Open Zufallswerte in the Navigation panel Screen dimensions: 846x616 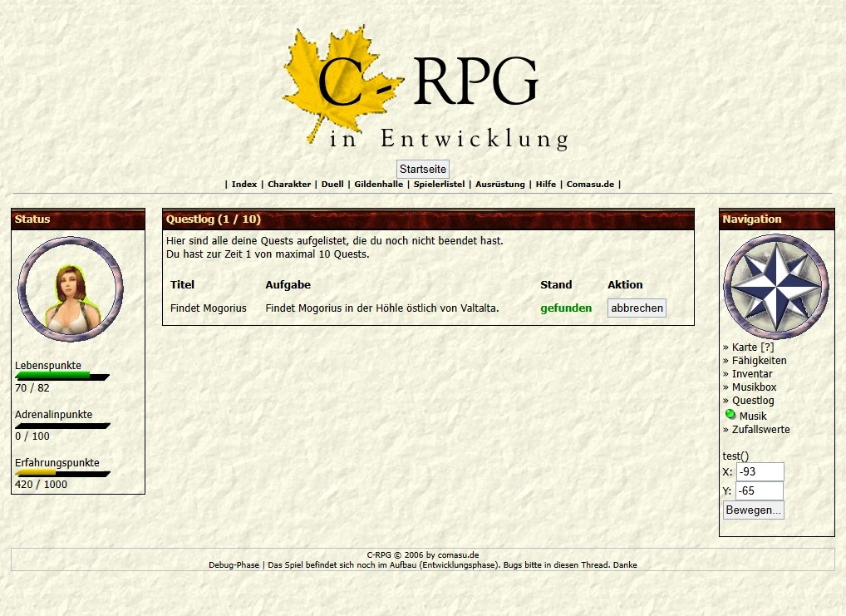tap(760, 430)
